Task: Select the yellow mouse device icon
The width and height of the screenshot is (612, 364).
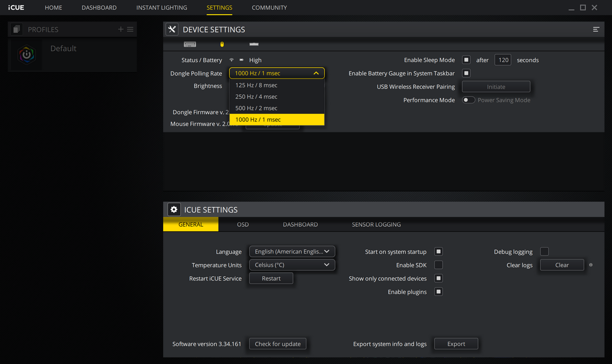Action: [x=222, y=44]
